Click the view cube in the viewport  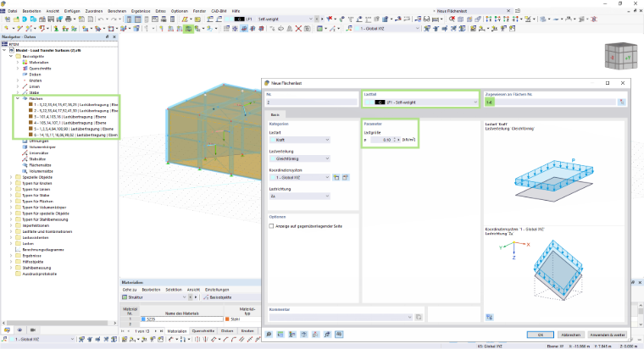[620, 56]
